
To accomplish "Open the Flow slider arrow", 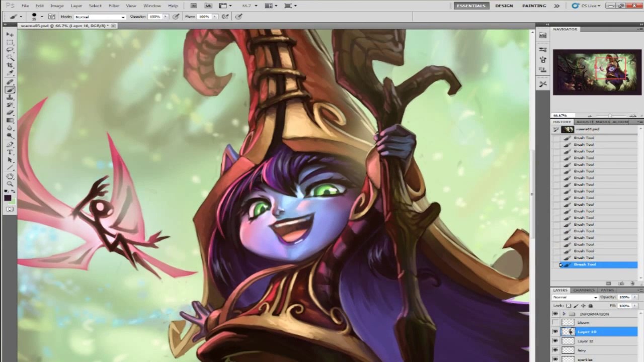I will point(214,17).
